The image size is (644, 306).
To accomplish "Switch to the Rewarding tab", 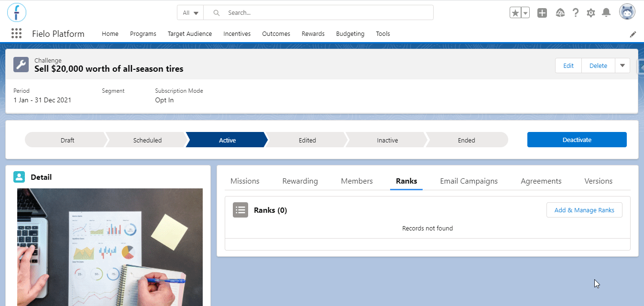I will click(300, 181).
